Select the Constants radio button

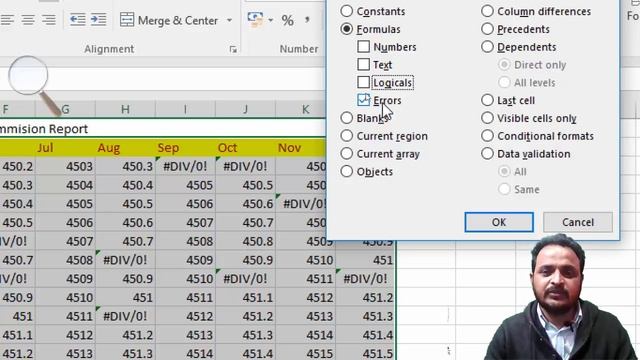(347, 11)
